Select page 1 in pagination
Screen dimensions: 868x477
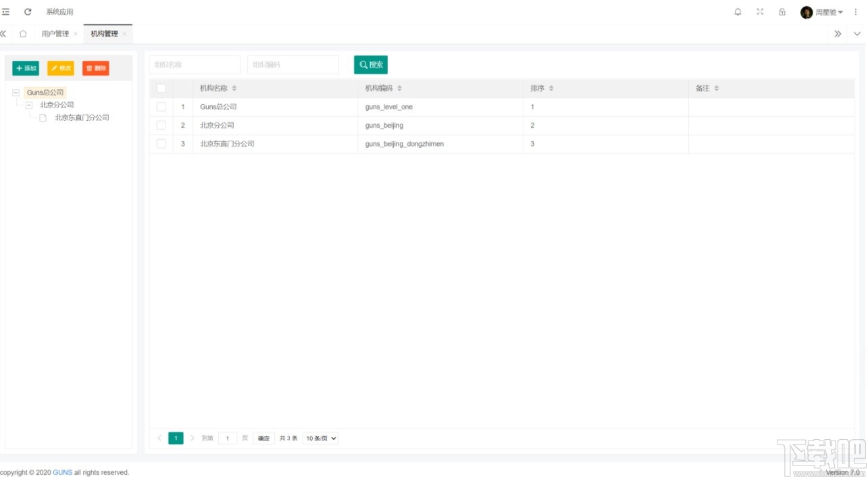point(176,438)
